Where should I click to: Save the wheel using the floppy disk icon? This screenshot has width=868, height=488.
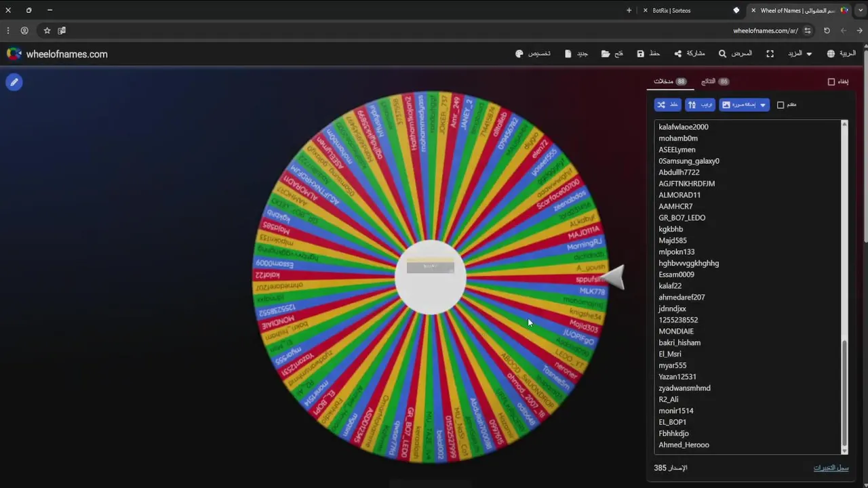tap(648, 54)
